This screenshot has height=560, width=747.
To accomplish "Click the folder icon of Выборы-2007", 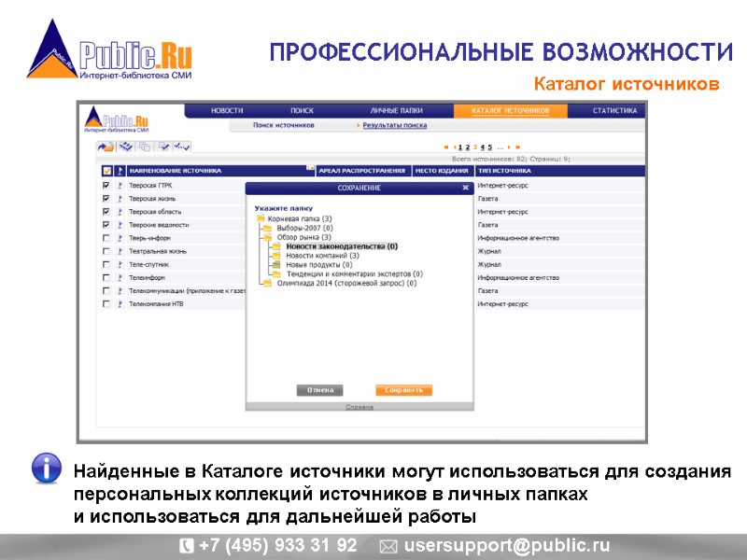I will point(267,228).
